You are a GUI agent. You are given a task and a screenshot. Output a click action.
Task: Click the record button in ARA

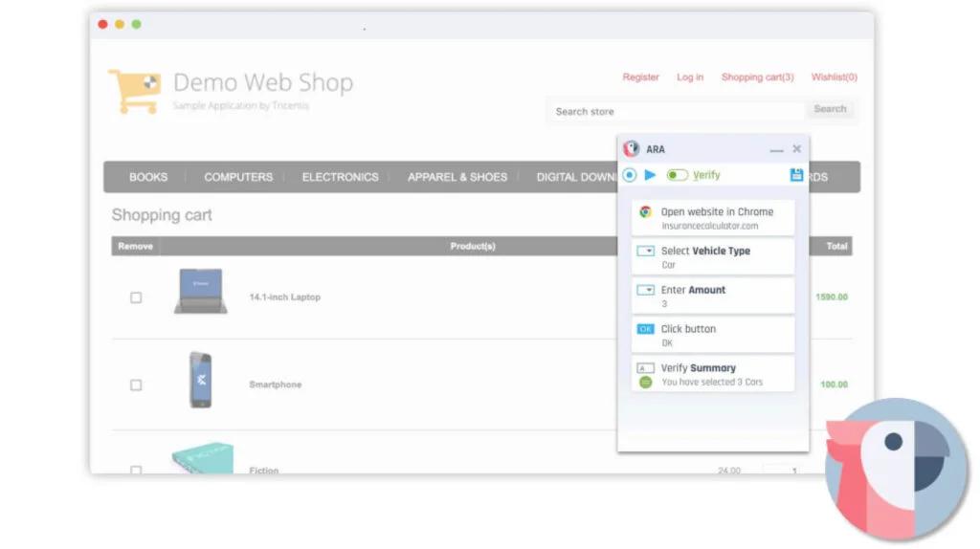tap(629, 175)
